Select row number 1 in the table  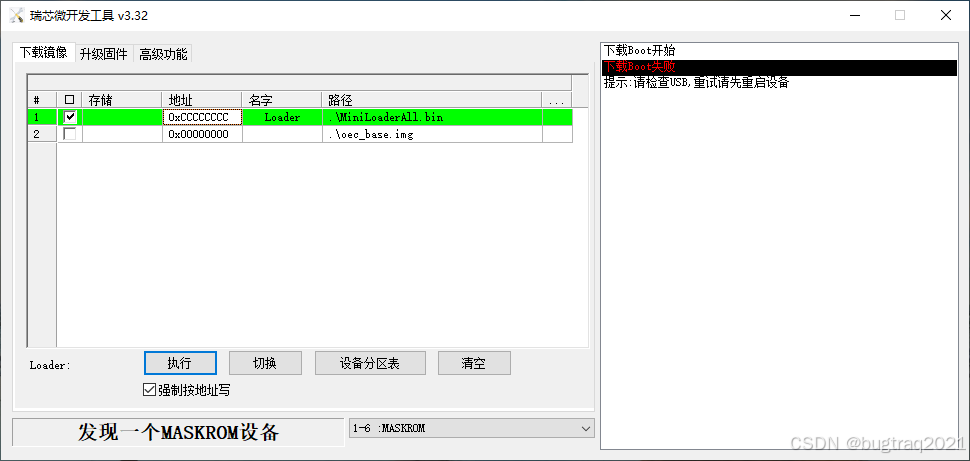(42, 117)
